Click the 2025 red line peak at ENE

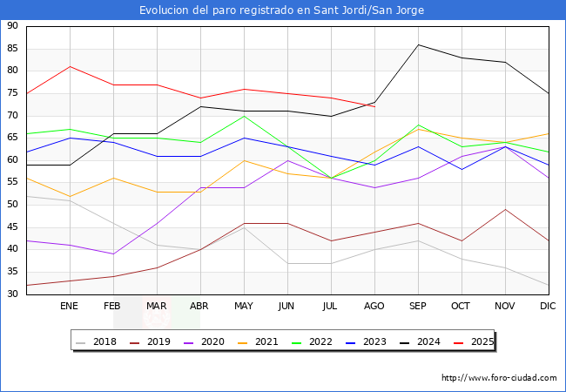pyautogui.click(x=70, y=66)
